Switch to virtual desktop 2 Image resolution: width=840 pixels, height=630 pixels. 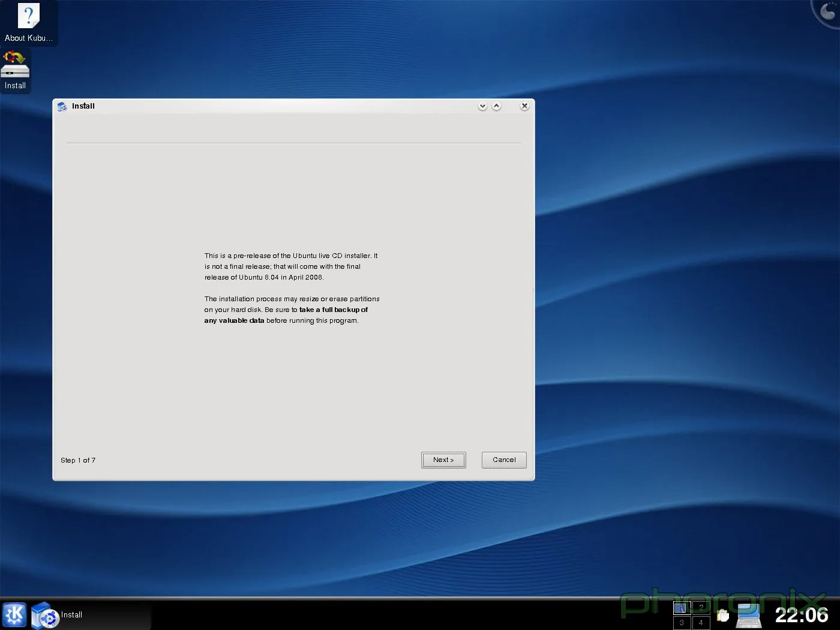(701, 608)
